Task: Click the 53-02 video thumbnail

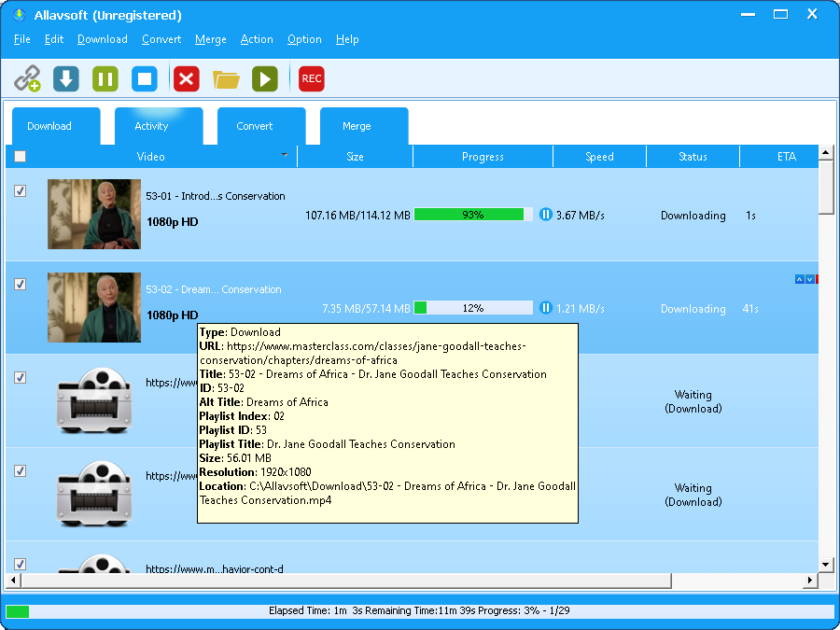Action: 94,307
